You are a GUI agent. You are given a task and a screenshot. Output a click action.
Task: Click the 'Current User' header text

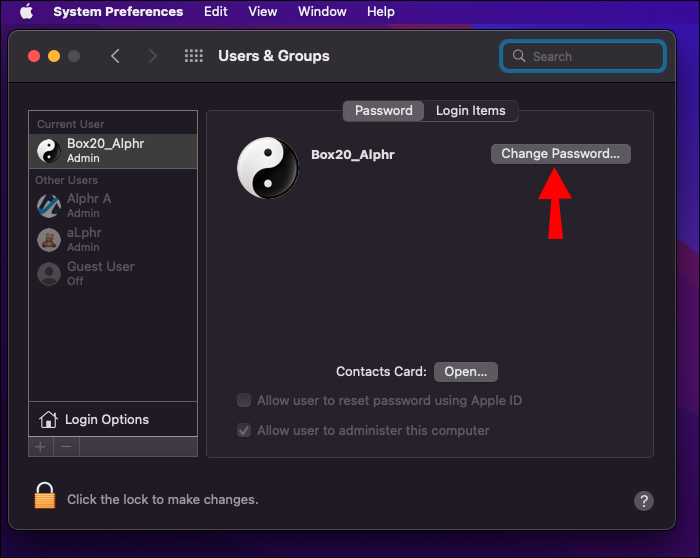71,124
